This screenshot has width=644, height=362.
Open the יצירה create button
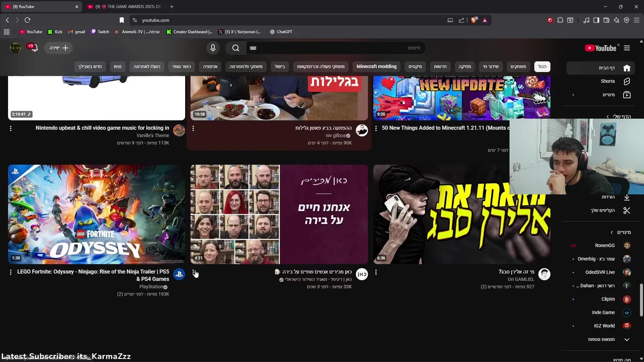click(59, 48)
